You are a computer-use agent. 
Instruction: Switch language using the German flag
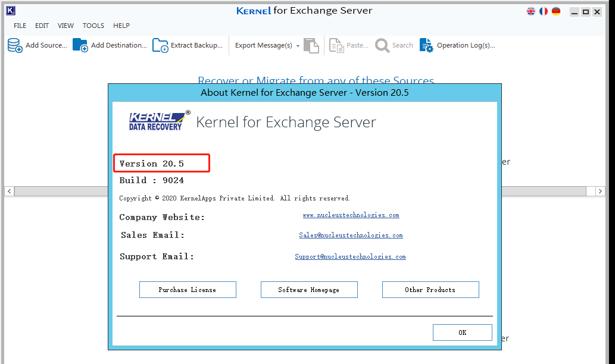pos(556,11)
